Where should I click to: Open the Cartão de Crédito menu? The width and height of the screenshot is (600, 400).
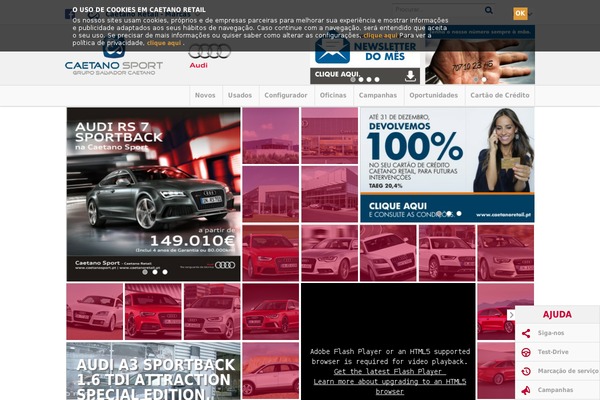500,95
